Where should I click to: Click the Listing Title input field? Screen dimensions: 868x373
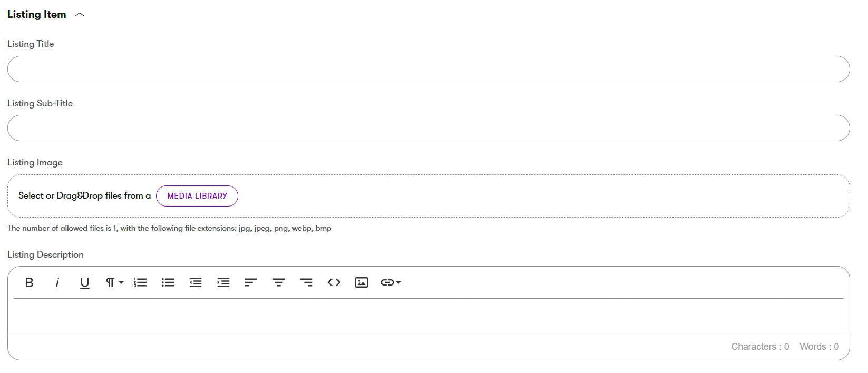pos(428,69)
